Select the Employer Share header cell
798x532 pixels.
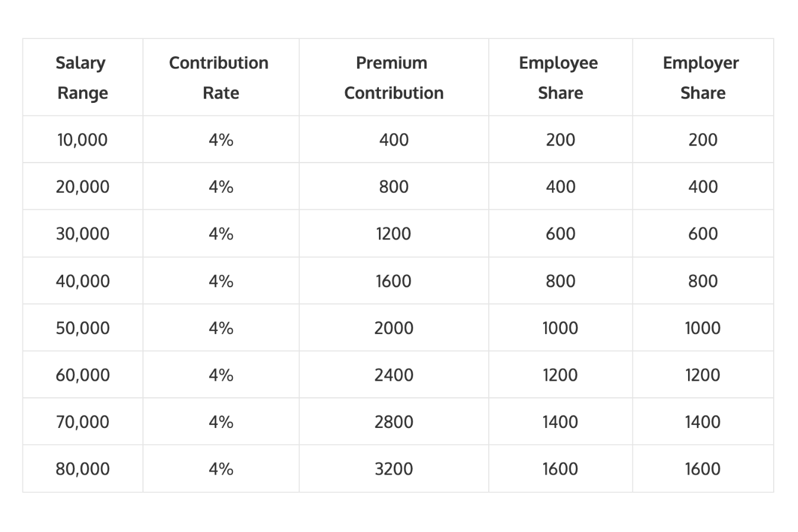[x=702, y=77]
